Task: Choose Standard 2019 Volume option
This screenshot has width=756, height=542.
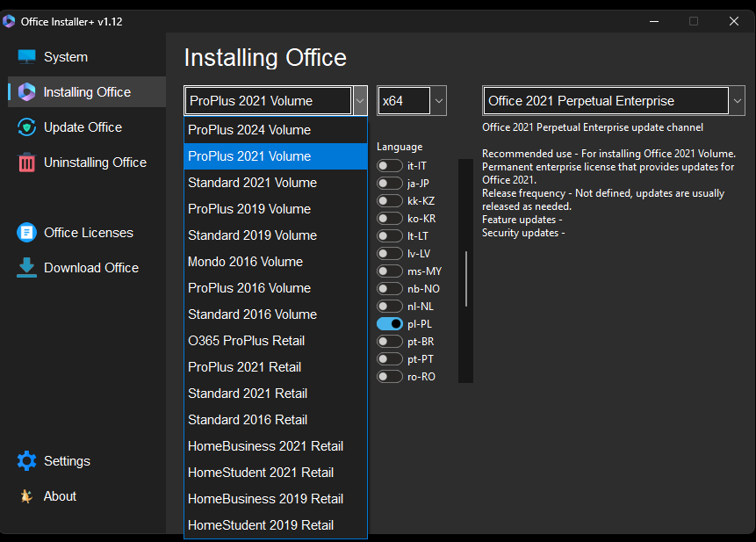Action: 276,235
